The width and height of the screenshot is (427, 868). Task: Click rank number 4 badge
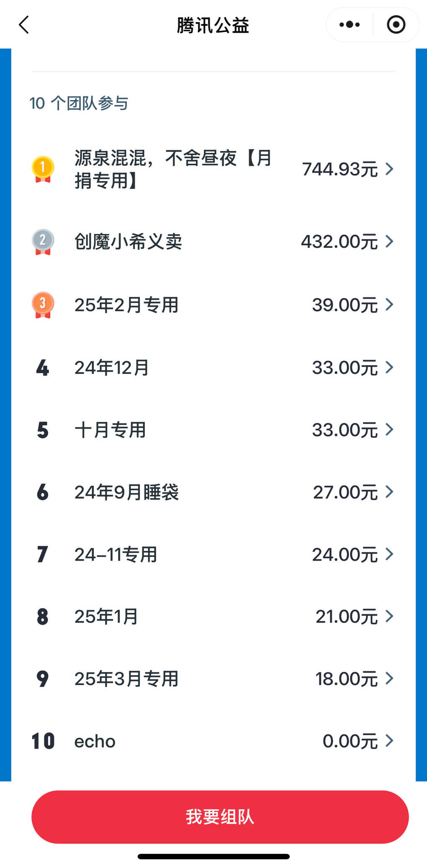42,368
